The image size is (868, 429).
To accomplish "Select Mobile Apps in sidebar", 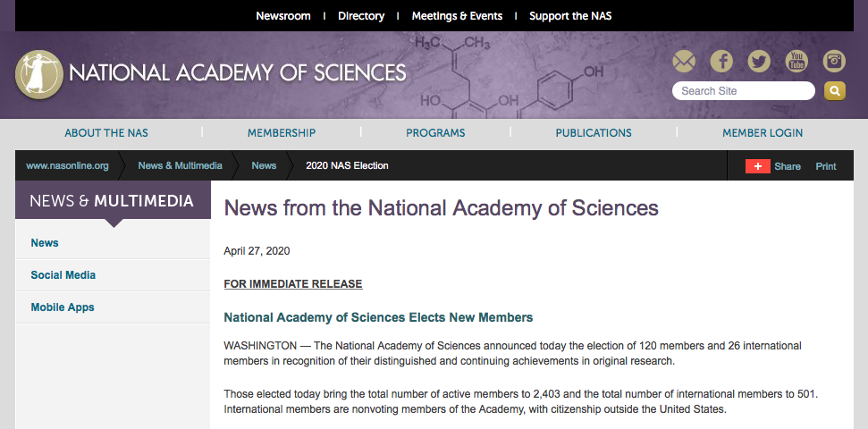I will (63, 307).
